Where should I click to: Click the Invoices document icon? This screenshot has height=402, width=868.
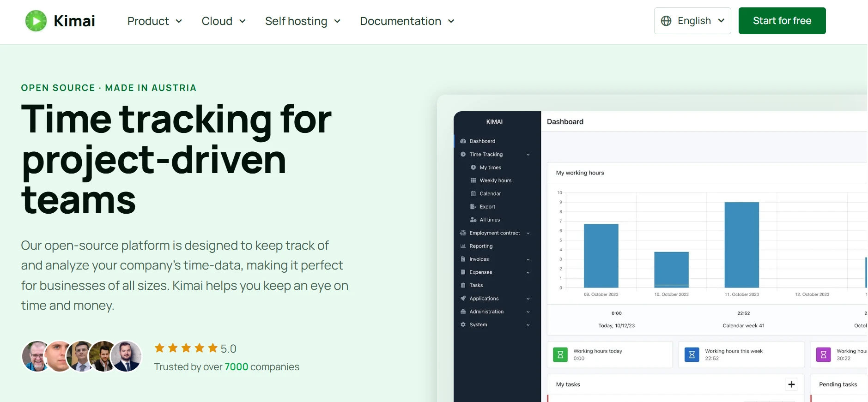click(x=463, y=259)
